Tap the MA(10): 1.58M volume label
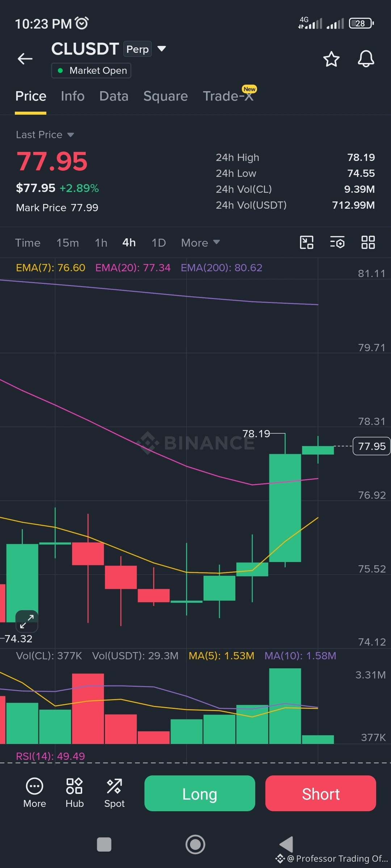391x868 pixels. [x=300, y=656]
